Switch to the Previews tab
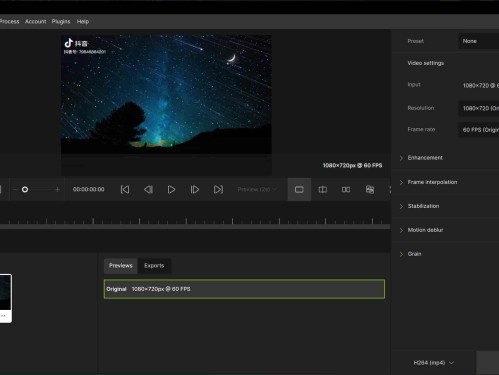The image size is (499, 375). 121,266
